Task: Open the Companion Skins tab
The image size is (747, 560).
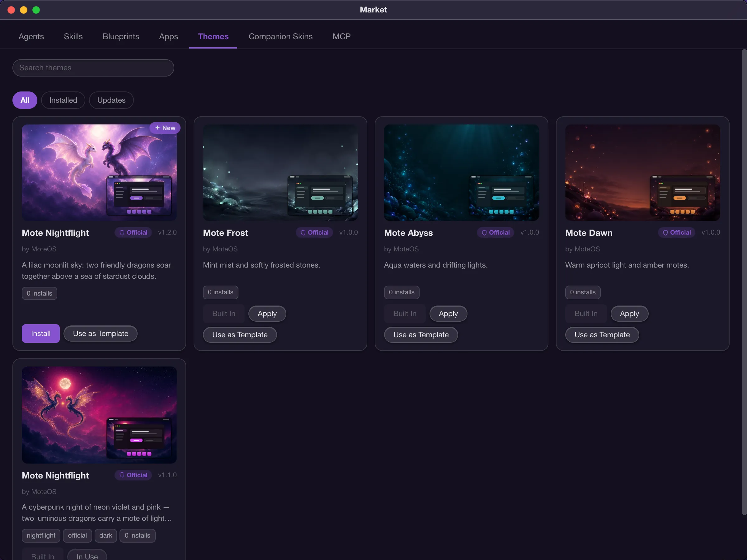Action: click(x=281, y=36)
